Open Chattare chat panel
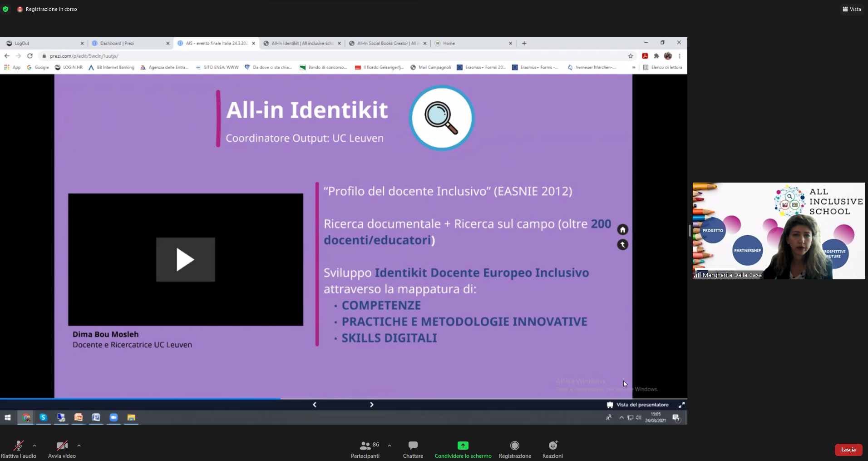868x461 pixels. coord(413,449)
